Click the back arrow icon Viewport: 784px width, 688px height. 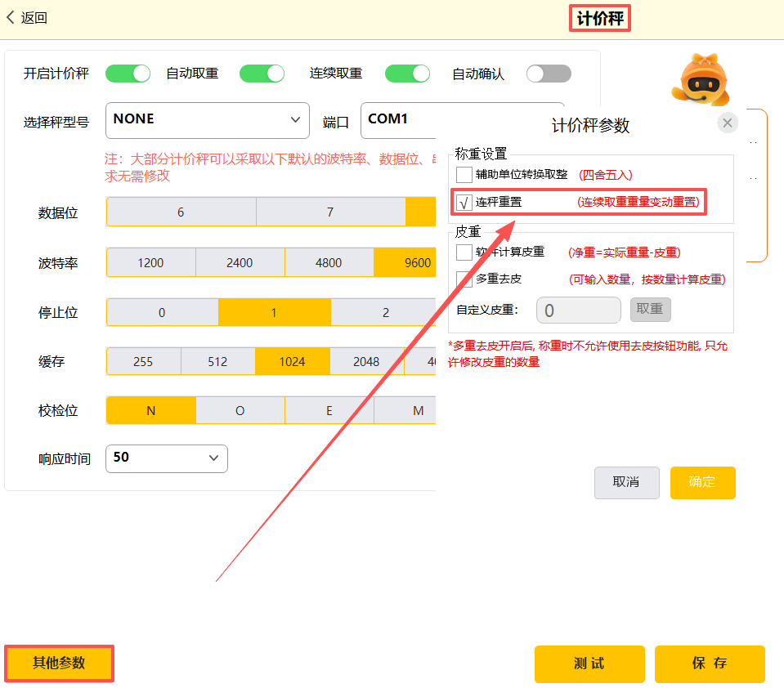pos(11,18)
